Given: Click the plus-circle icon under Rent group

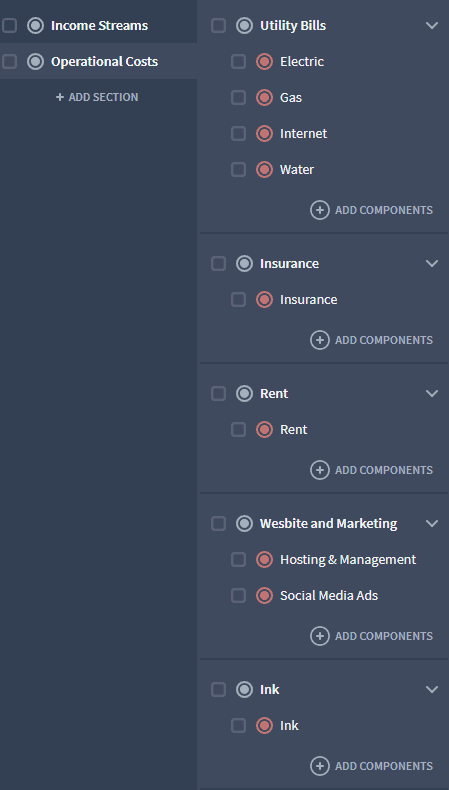Looking at the screenshot, I should click(319, 470).
